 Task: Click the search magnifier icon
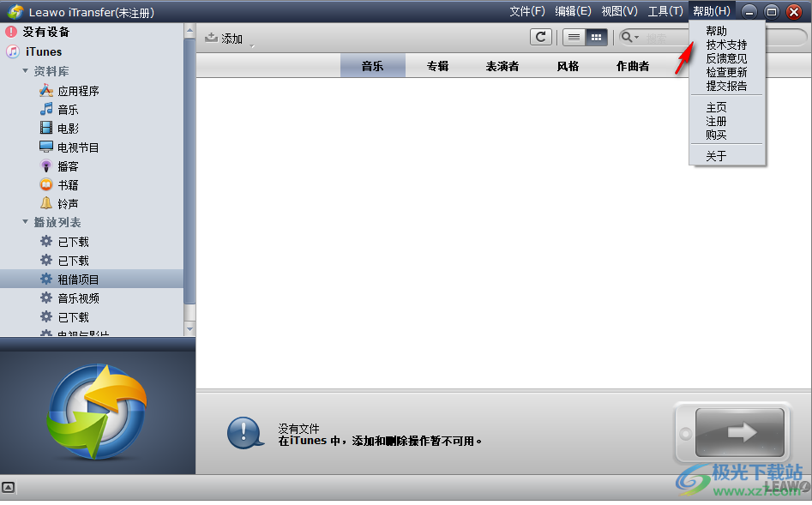coord(627,37)
